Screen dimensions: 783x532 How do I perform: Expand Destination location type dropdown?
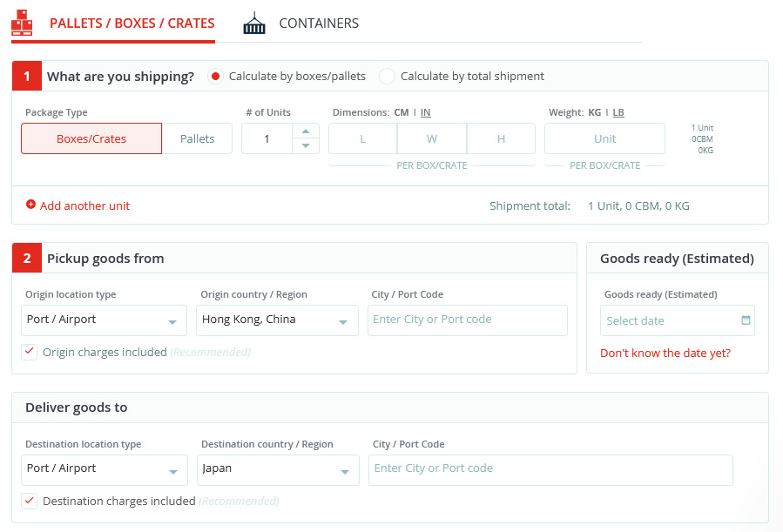coord(105,469)
